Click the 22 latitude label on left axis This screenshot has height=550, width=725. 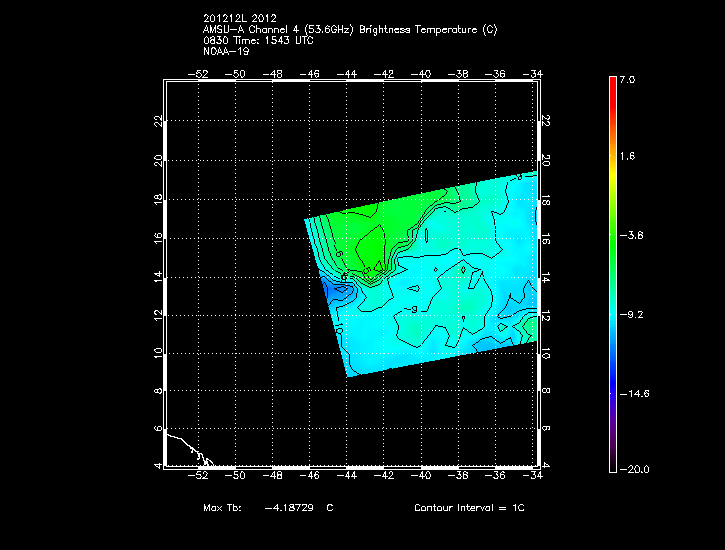pyautogui.click(x=157, y=121)
